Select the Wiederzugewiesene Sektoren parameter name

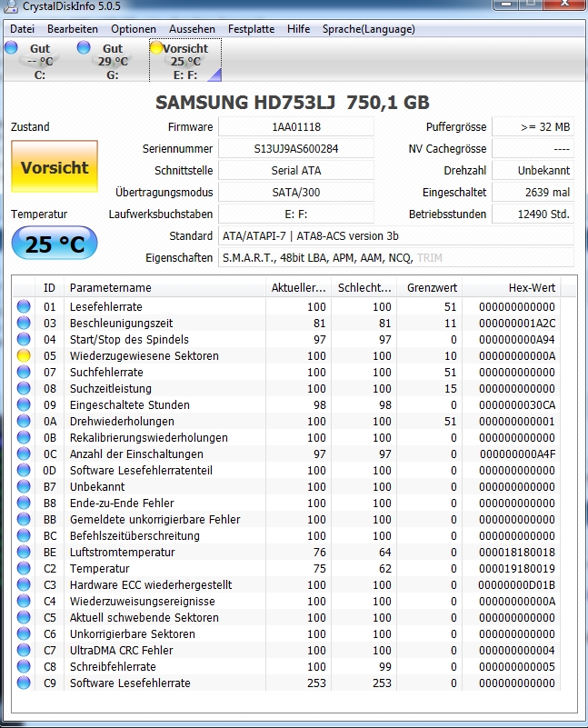tap(144, 355)
